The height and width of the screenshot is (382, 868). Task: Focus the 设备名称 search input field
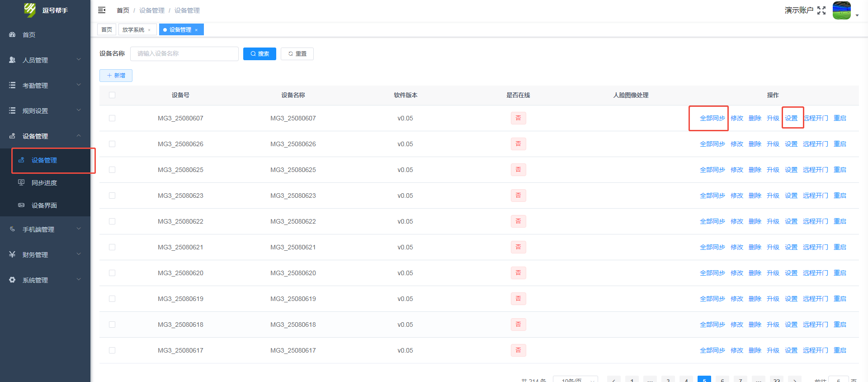[x=184, y=54]
